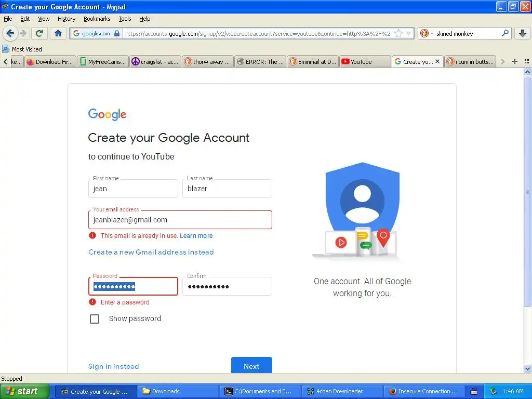Open the downloads arrow button
532x399 pixels.
[x=523, y=33]
